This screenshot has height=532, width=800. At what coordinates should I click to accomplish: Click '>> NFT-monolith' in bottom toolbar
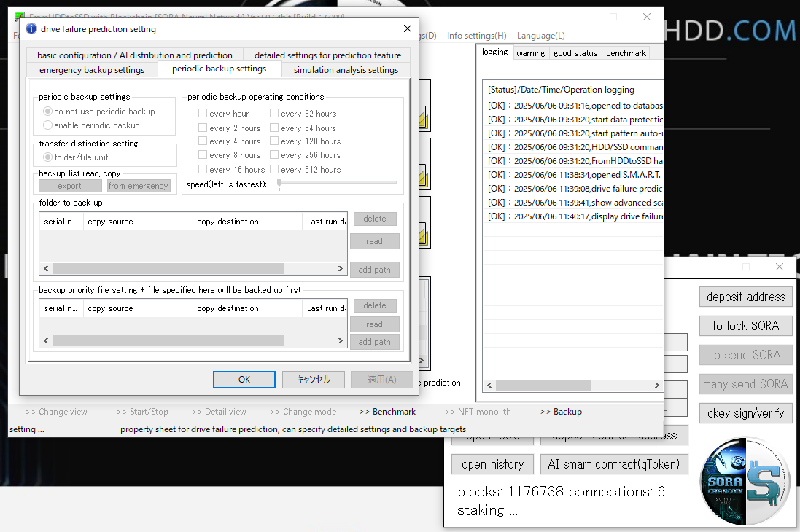[478, 412]
